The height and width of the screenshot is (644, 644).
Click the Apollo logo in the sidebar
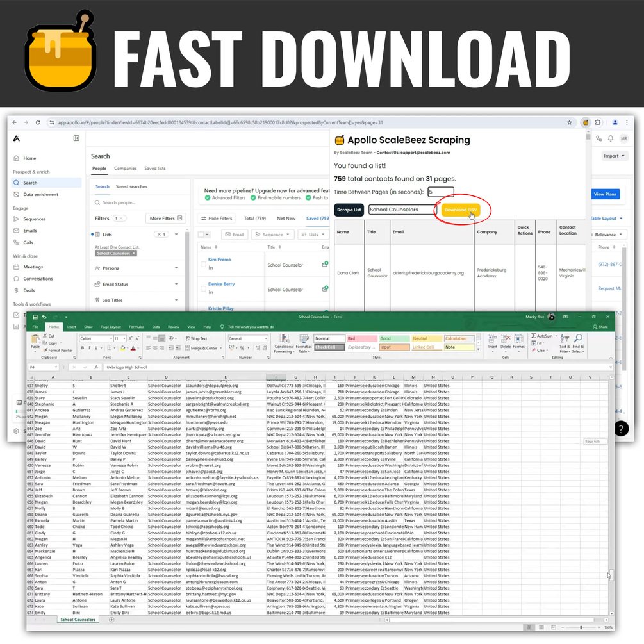tap(17, 138)
